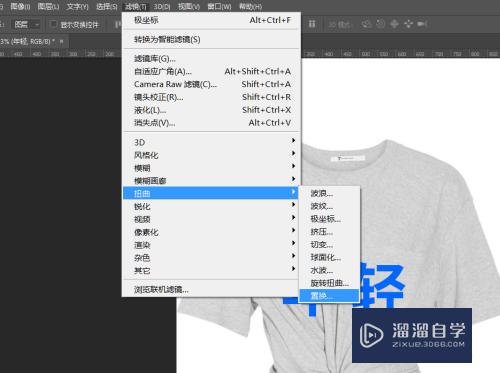Click the blue 轻 text on T-shirt
The width and height of the screenshot is (500, 373).
click(383, 285)
